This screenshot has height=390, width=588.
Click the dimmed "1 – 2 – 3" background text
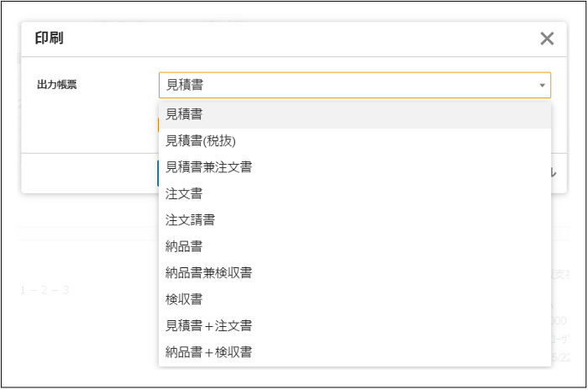click(44, 290)
